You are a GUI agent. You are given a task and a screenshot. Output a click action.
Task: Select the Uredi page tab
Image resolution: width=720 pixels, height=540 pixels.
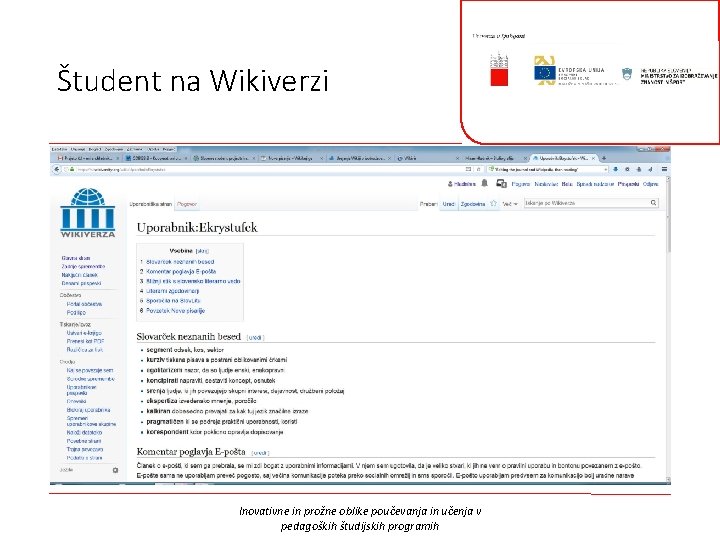pos(448,204)
